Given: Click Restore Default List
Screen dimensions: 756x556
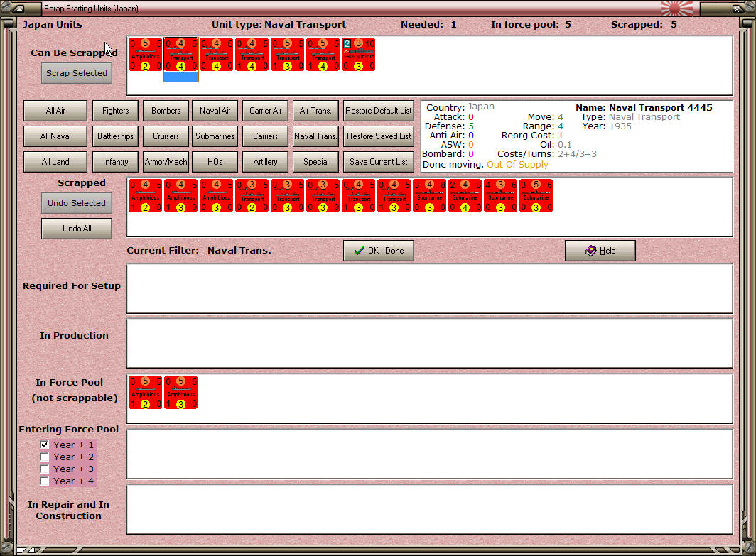Looking at the screenshot, I should coord(379,111).
